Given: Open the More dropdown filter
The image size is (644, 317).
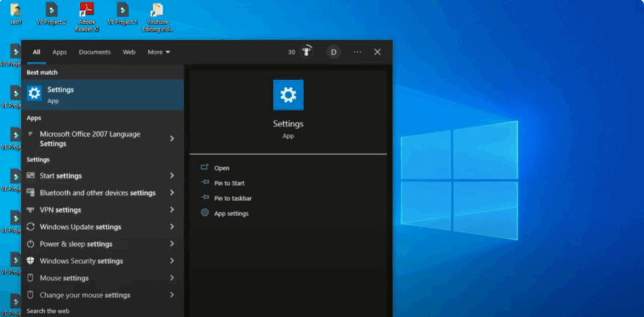Looking at the screenshot, I should point(158,52).
